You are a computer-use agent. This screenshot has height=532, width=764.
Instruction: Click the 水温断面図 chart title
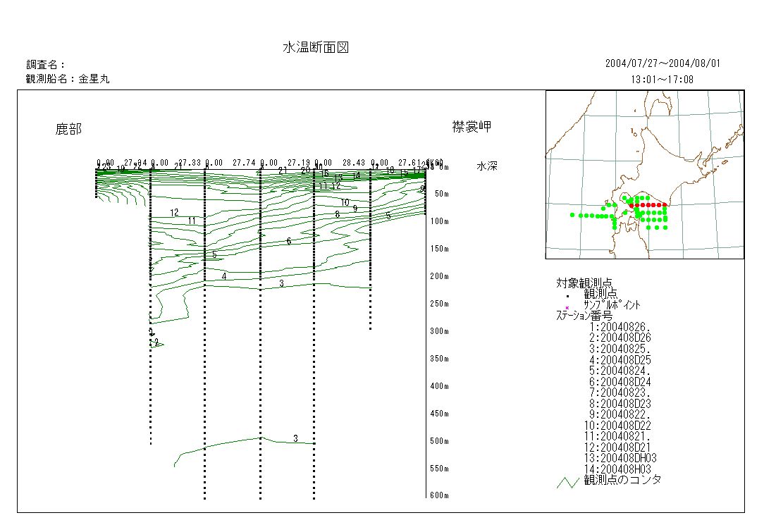point(316,48)
